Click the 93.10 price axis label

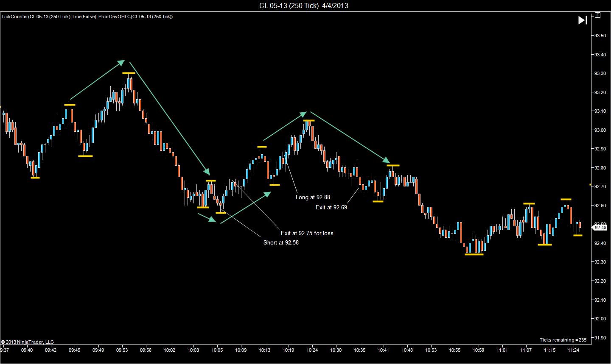tap(600, 111)
